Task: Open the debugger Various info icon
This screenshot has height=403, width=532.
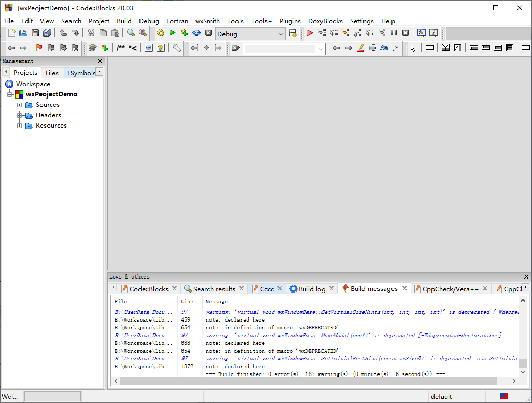Action: [433, 33]
